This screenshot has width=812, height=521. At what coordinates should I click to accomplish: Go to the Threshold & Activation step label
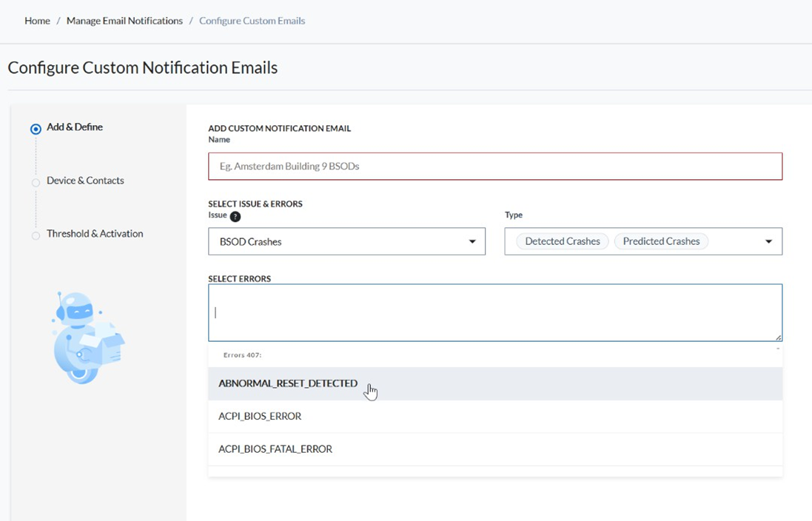[x=95, y=234]
